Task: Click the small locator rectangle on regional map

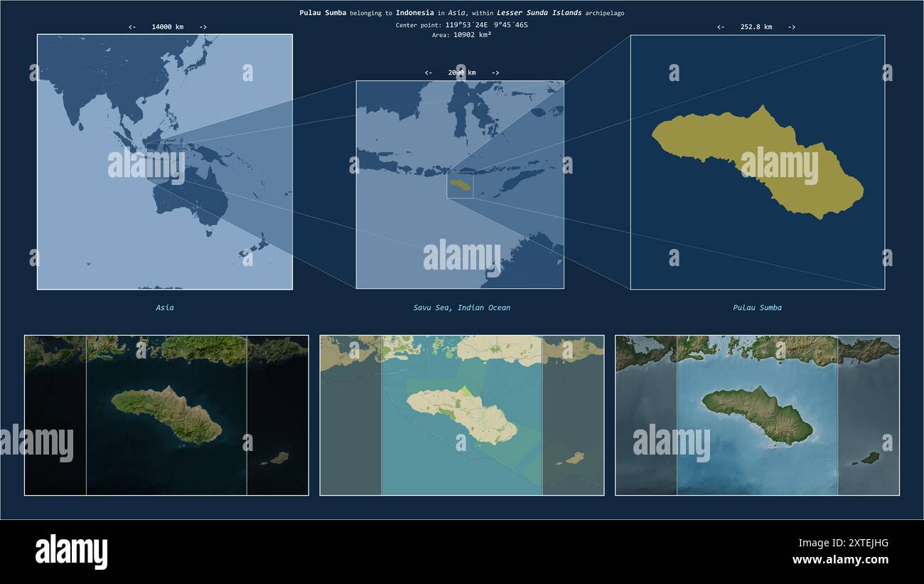Action: [460, 185]
